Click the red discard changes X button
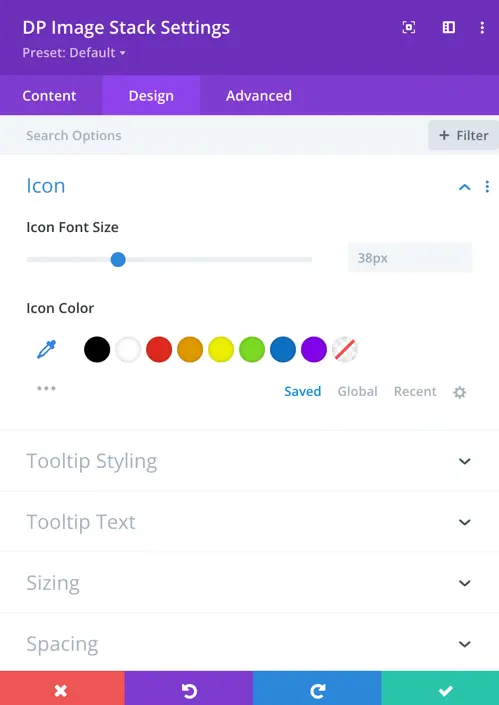Image resolution: width=499 pixels, height=705 pixels. [x=62, y=688]
